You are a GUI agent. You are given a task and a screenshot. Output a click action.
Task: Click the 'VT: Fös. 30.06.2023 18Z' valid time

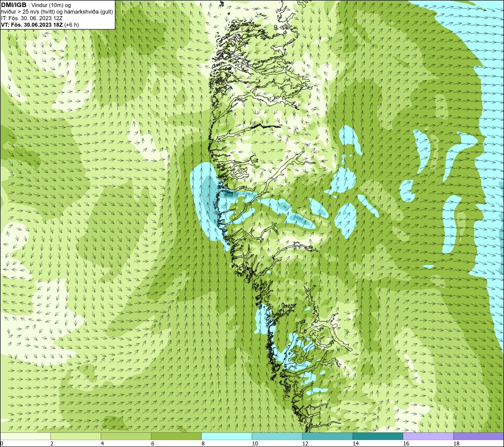[32, 25]
